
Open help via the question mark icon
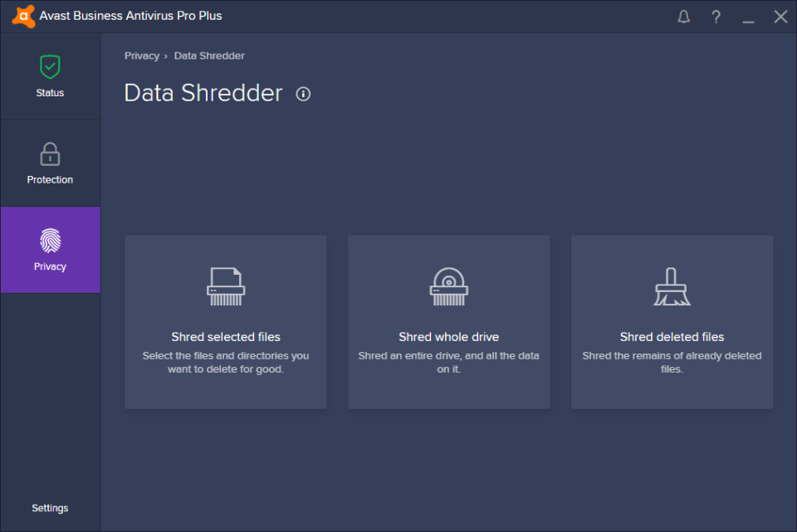pos(716,16)
